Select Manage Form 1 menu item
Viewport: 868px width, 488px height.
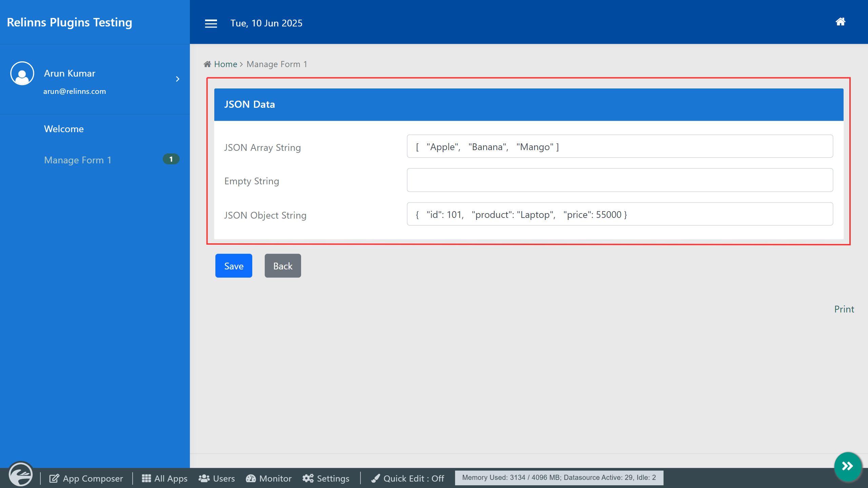point(78,160)
